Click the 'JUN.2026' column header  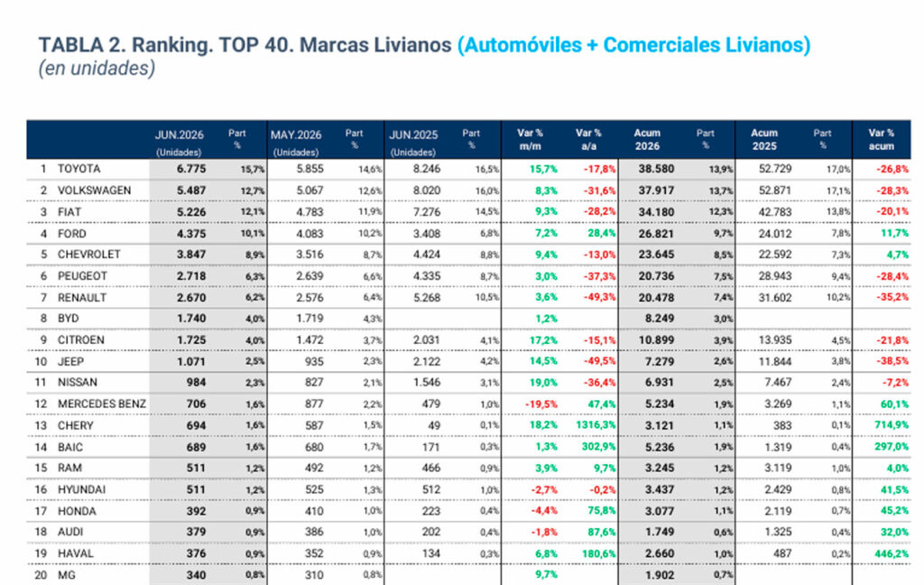coord(180,135)
